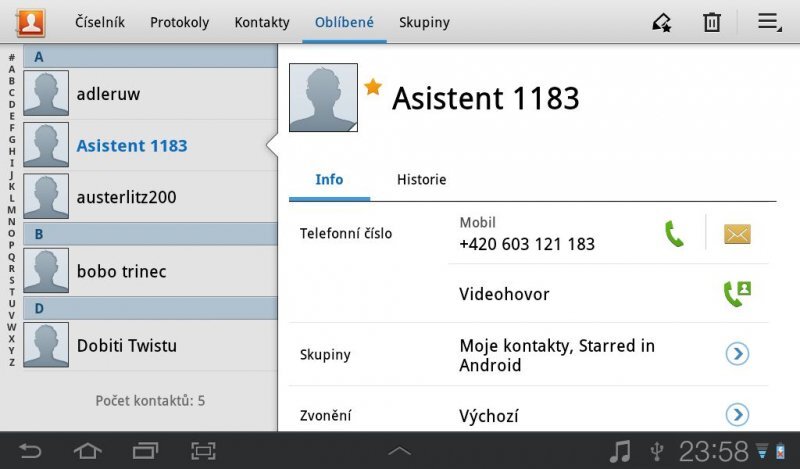
Task: Call the mobile number with green phone icon
Action: click(x=674, y=234)
